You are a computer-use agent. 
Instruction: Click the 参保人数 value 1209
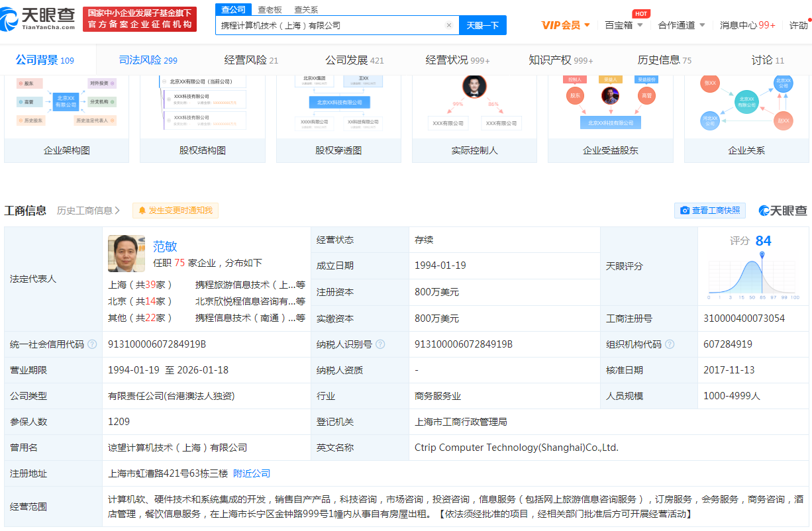(x=119, y=422)
